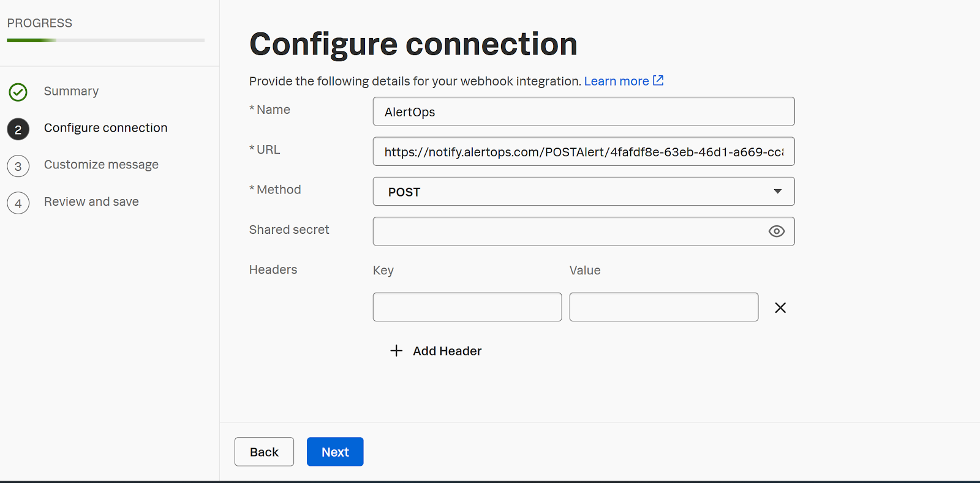Screen dimensions: 980x483
Task: Click the plus icon for Add Header
Action: [x=396, y=351]
